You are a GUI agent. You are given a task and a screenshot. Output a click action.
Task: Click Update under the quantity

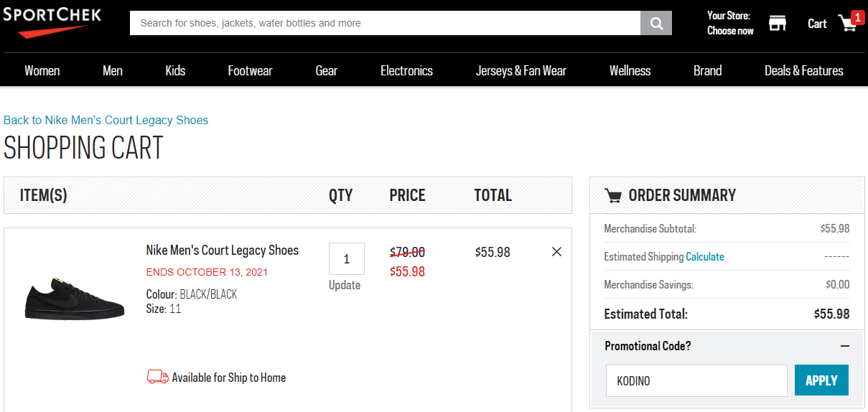345,285
